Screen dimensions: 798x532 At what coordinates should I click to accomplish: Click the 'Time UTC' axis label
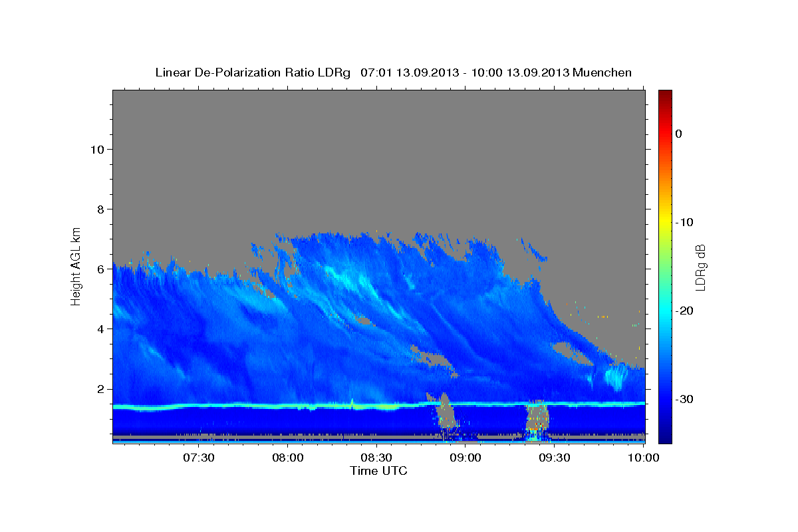point(378,471)
